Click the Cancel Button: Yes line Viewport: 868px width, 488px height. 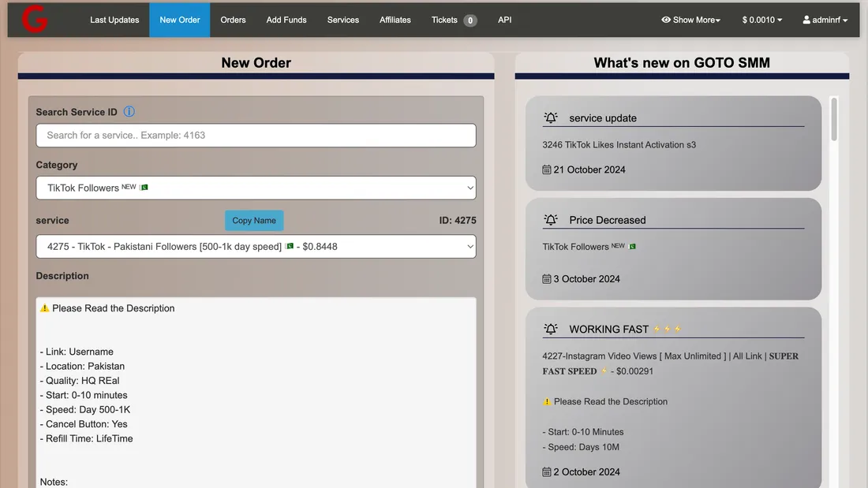(84, 424)
